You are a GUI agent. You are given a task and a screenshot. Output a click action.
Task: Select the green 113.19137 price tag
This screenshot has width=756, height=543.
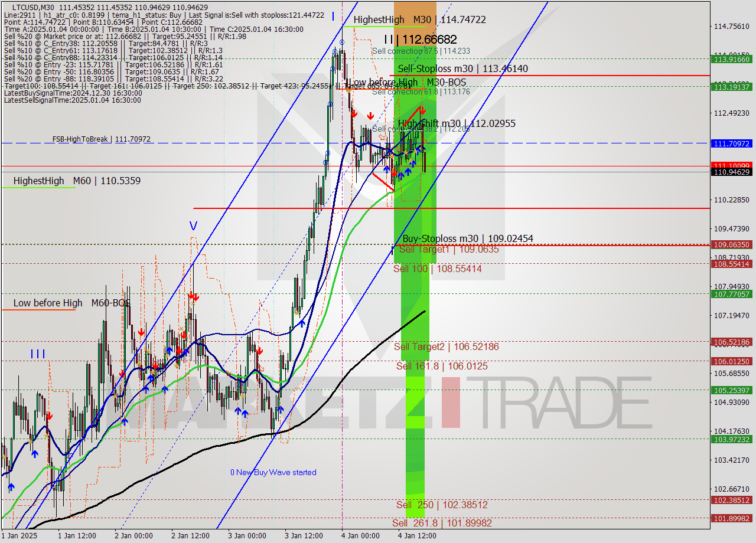[x=732, y=86]
